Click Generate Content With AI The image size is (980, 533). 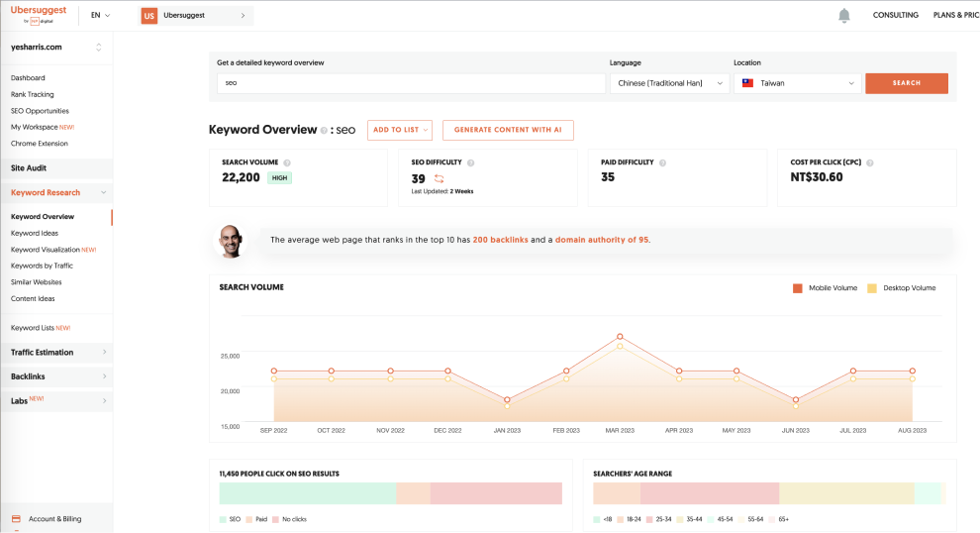click(x=508, y=130)
